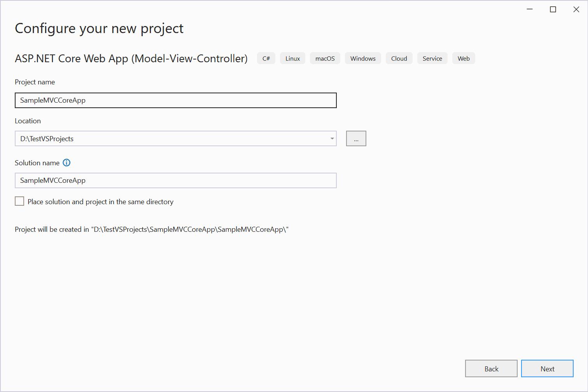
Task: Select the C# language tag
Action: pyautogui.click(x=266, y=58)
